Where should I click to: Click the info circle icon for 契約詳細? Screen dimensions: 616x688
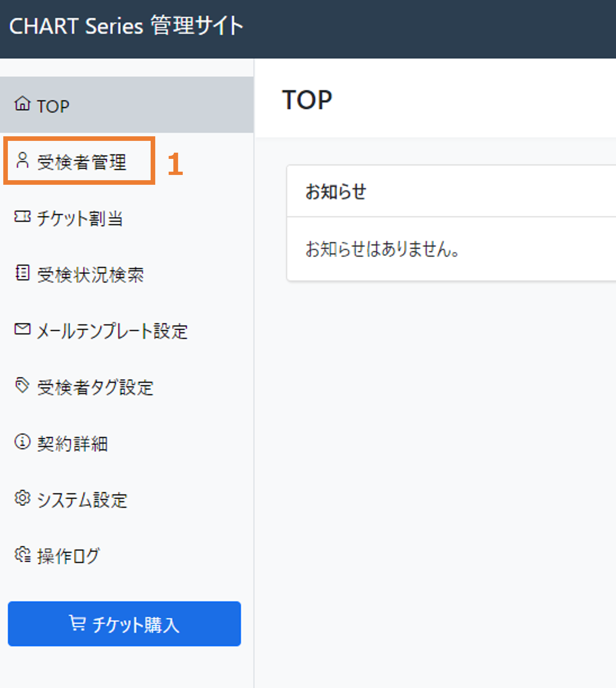[x=22, y=442]
